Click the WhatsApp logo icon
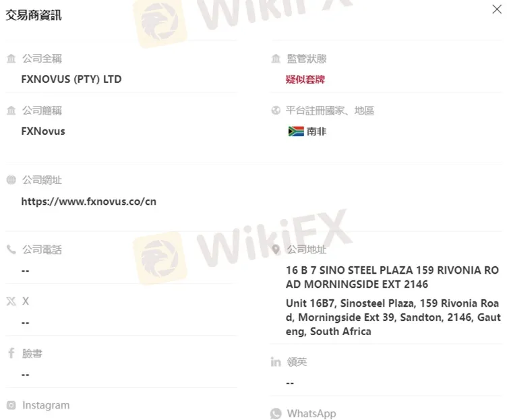The height and width of the screenshot is (420, 509). tap(276, 413)
